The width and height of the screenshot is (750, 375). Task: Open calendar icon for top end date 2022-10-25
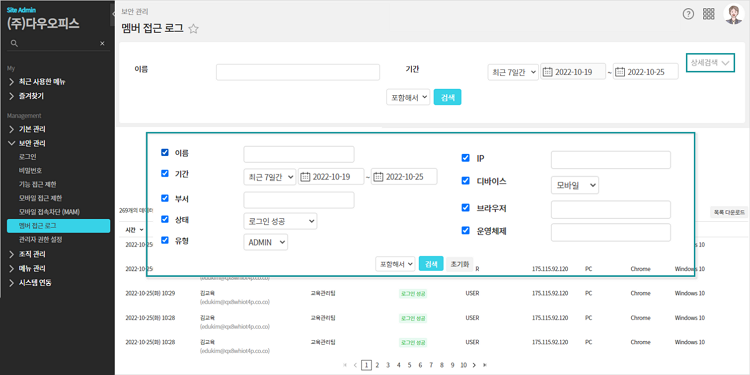click(x=620, y=72)
